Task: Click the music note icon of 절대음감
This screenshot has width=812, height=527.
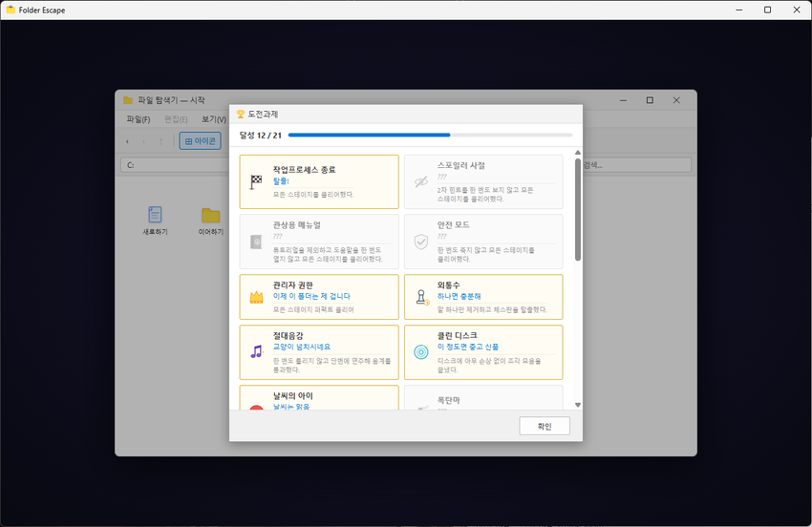Action: pyautogui.click(x=257, y=352)
